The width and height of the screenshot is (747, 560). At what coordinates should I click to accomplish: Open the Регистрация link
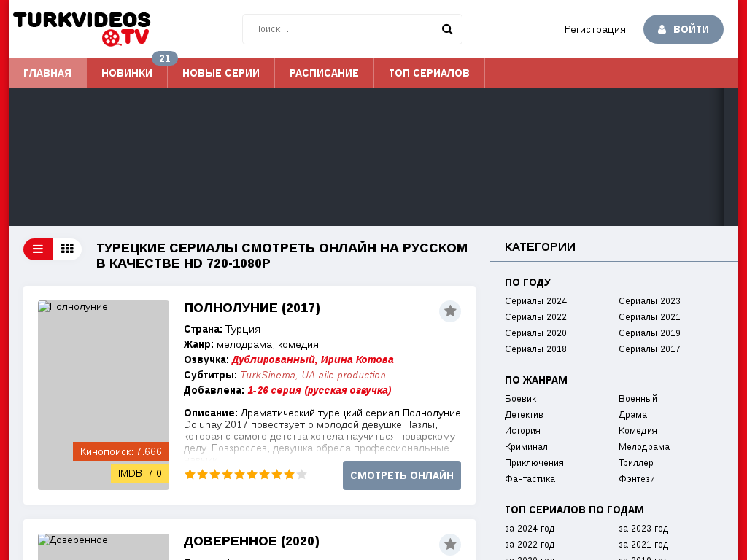coord(595,29)
